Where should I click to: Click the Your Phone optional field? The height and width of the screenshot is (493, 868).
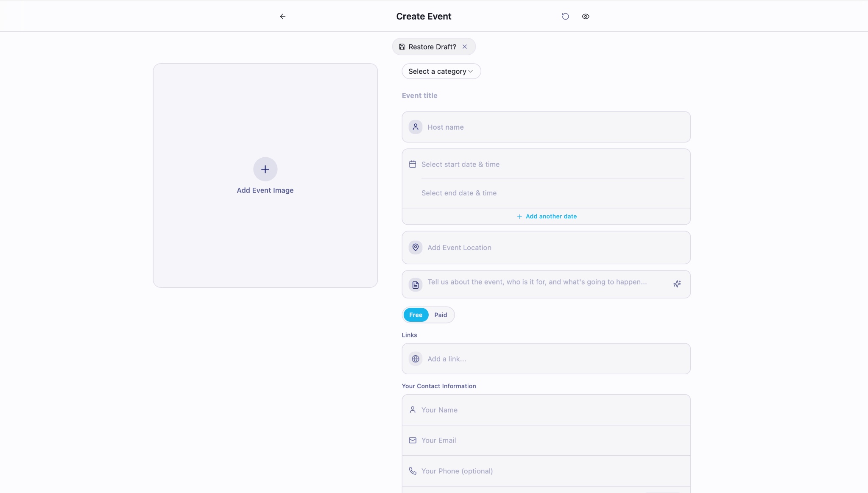(x=551, y=471)
